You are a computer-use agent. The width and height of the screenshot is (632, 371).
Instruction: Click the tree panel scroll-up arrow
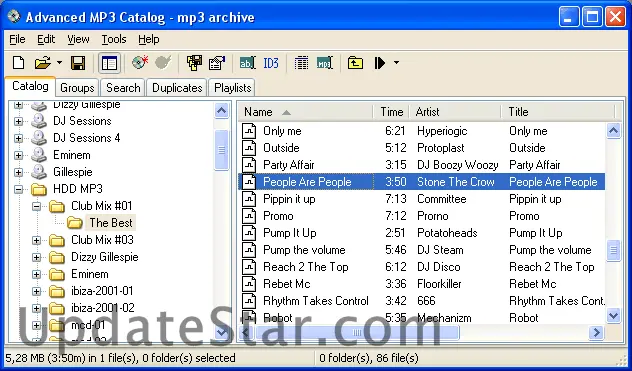(222, 110)
